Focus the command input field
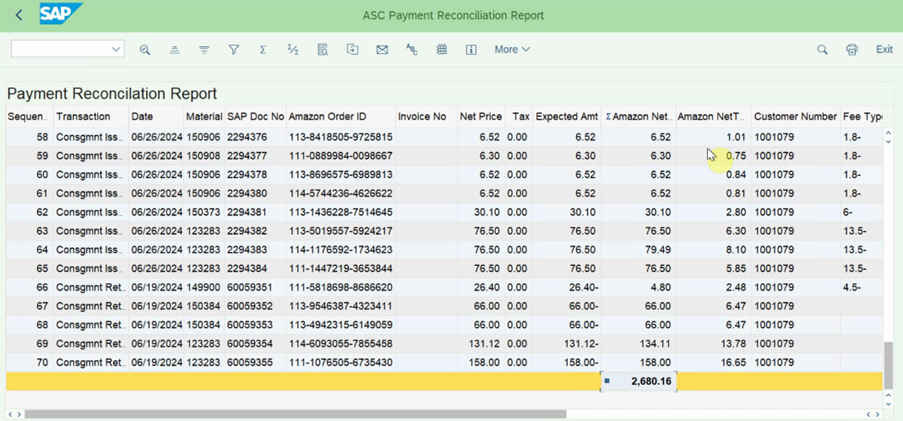The height and width of the screenshot is (421, 903). coord(60,50)
